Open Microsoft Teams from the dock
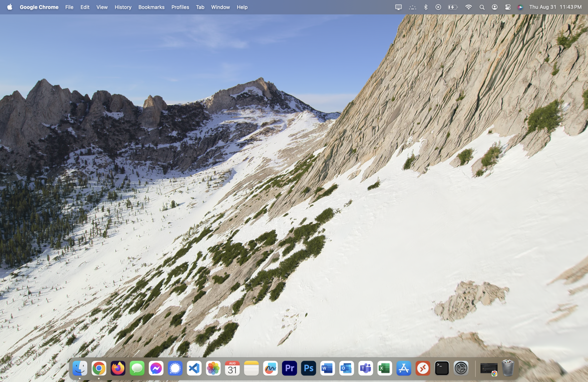Screen dimensions: 588x382 coord(365,368)
